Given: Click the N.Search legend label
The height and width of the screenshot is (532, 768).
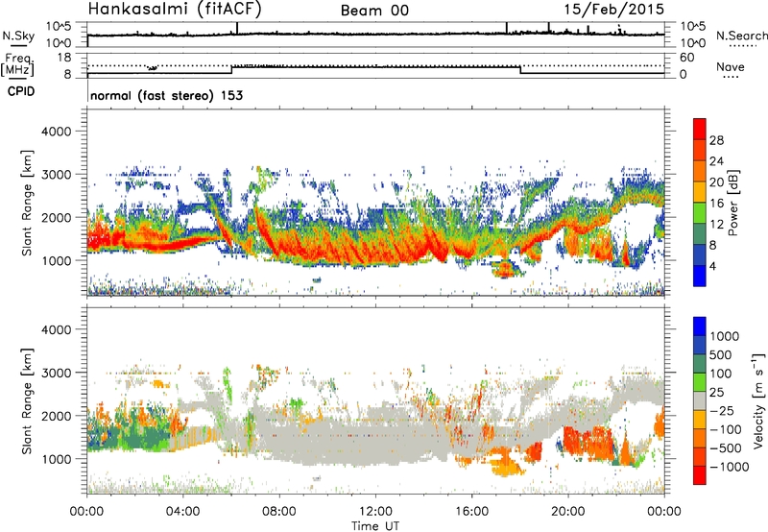Looking at the screenshot, I should click(x=741, y=36).
